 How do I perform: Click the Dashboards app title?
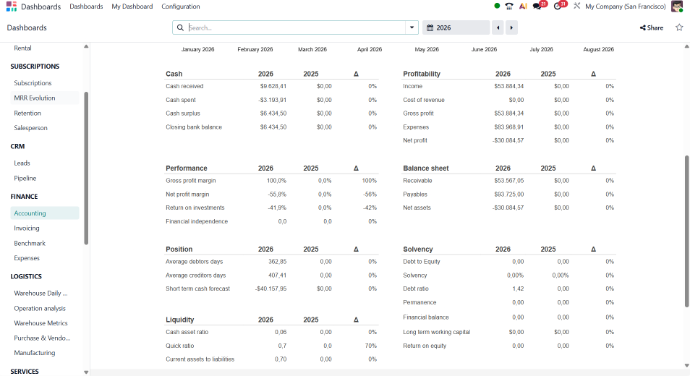[40, 7]
